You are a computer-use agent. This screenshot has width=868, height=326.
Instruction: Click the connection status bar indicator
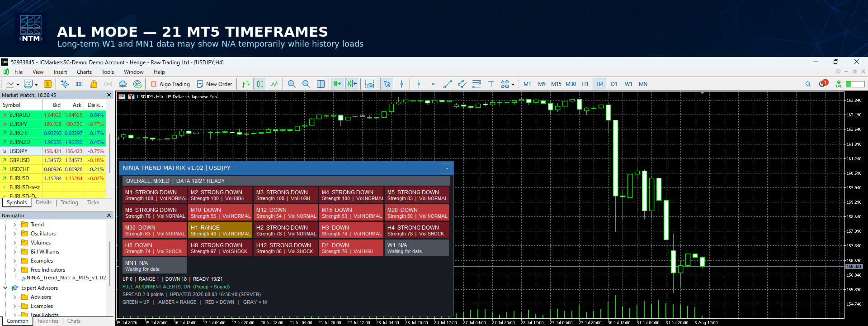(x=855, y=84)
